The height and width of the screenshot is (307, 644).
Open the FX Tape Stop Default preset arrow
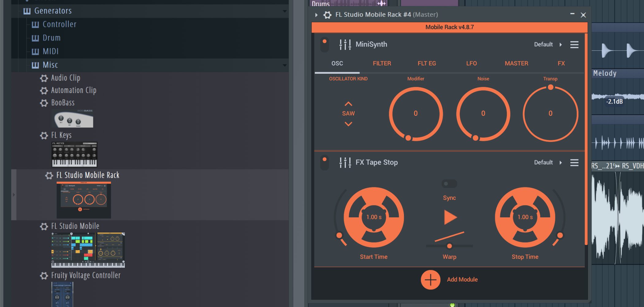(561, 162)
